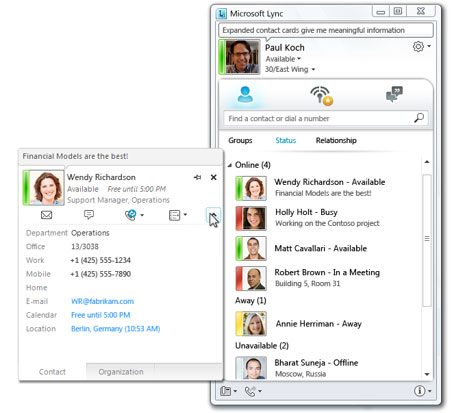The height and width of the screenshot is (413, 452).
Task: Collapse the Online (4) group
Action: (x=230, y=165)
